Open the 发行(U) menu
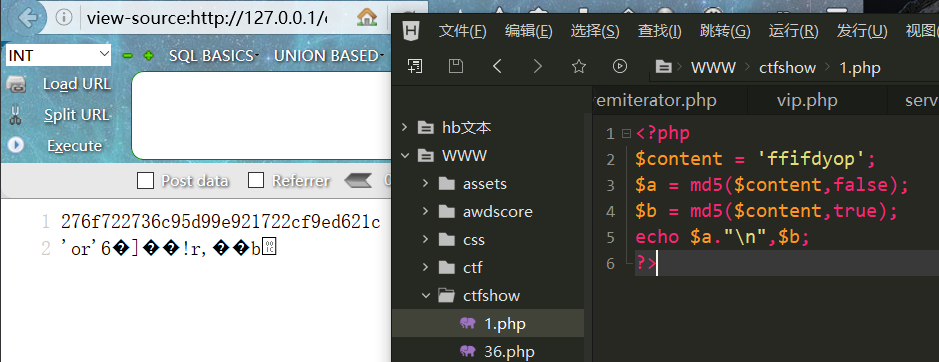 862,31
